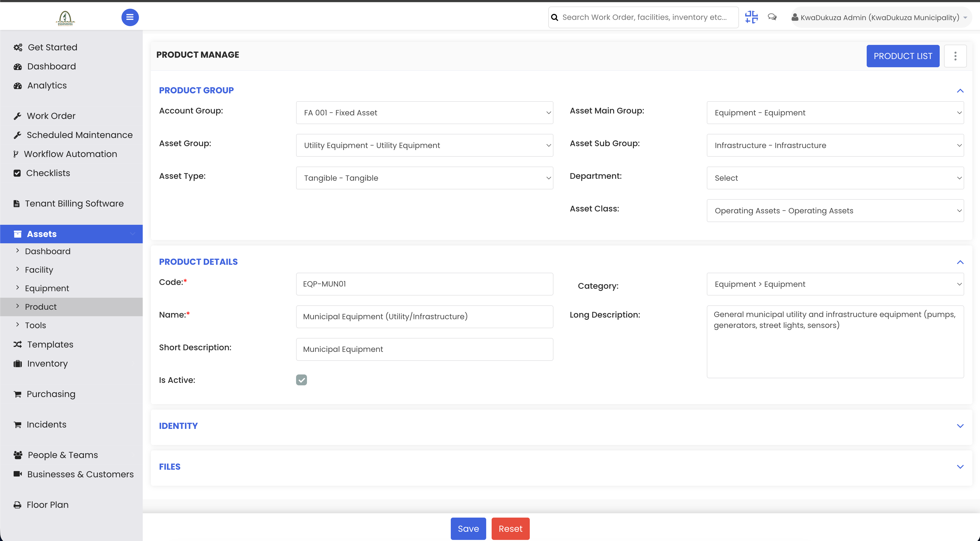Click the Incidents cart icon
The image size is (980, 541).
tap(17, 424)
